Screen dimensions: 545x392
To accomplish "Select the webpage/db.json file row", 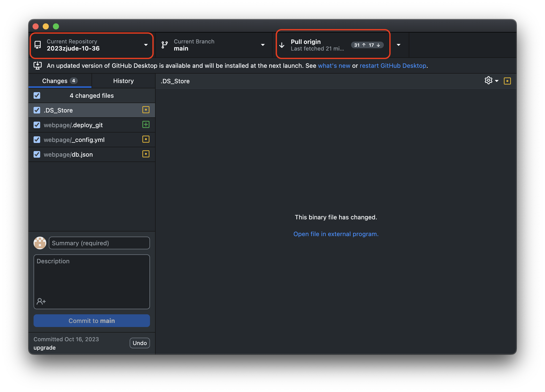I will pyautogui.click(x=92, y=154).
